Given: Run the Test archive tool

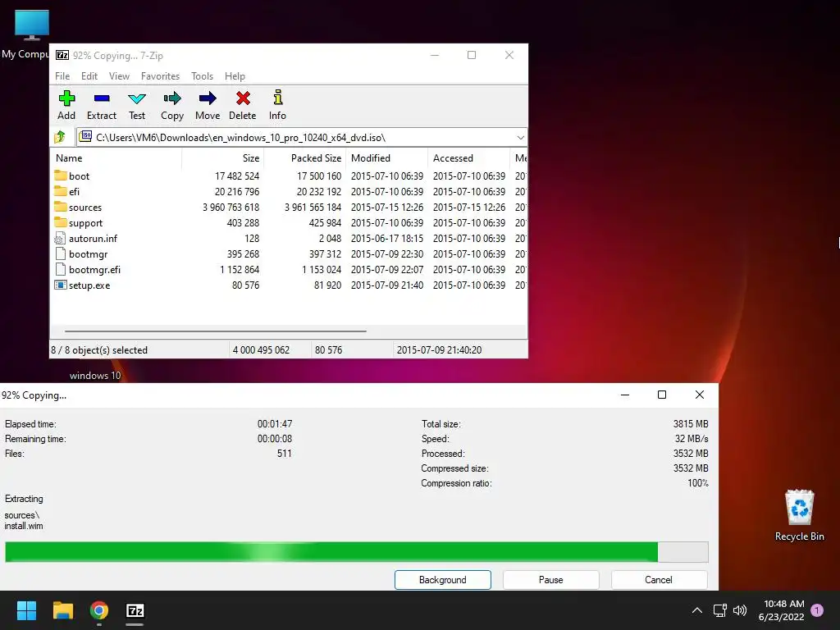Looking at the screenshot, I should click(x=137, y=98).
